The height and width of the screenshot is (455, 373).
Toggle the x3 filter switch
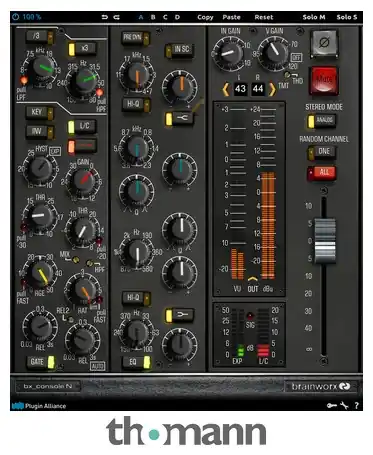point(82,49)
